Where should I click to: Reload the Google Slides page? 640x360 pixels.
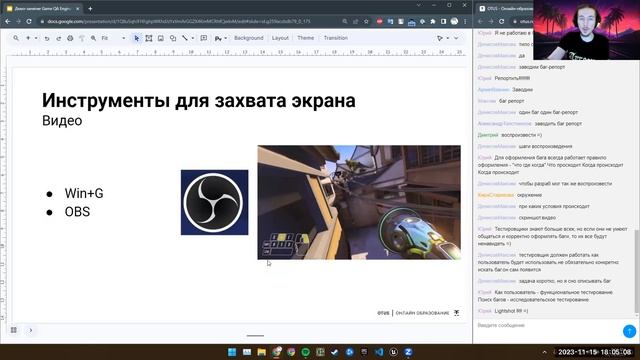[x=29, y=21]
